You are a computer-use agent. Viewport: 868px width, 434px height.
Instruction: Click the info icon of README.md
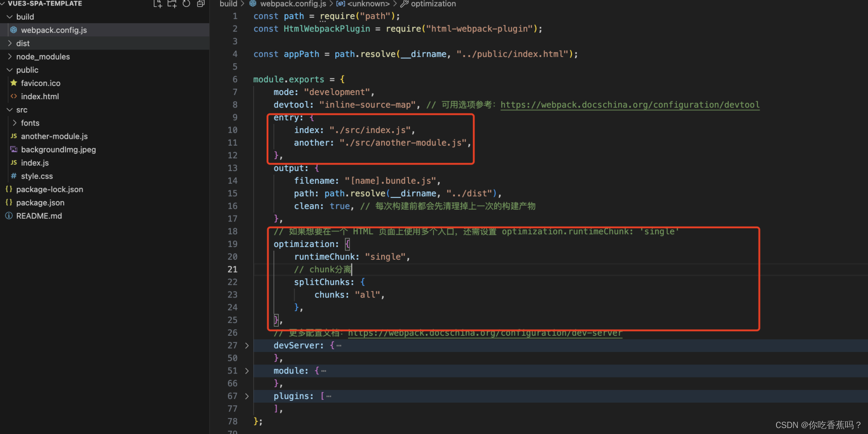pos(9,216)
